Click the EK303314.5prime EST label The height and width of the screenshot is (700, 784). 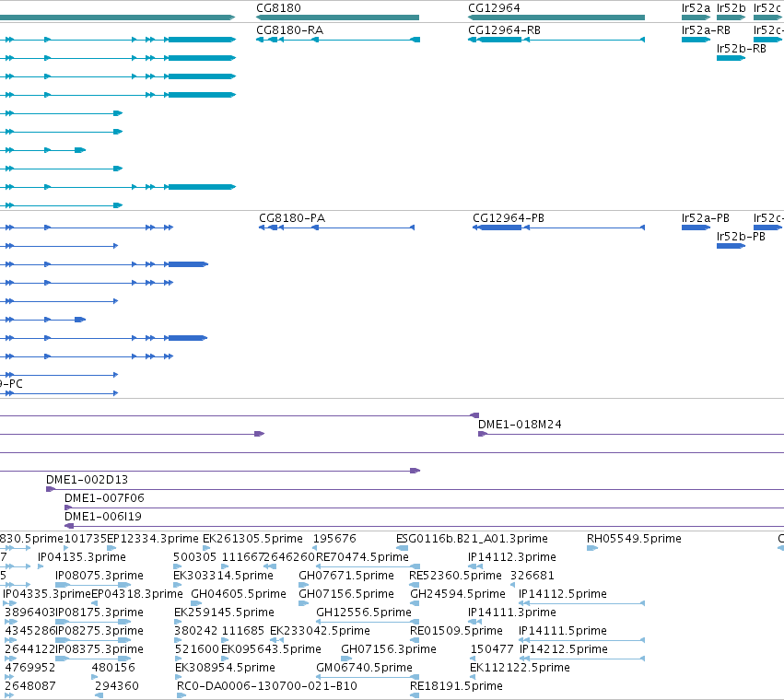tap(223, 576)
